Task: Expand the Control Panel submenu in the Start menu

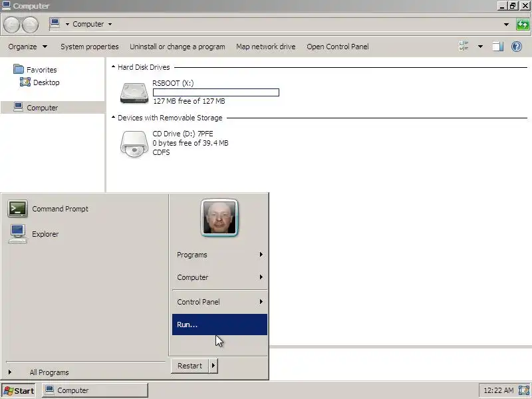Action: [219, 302]
